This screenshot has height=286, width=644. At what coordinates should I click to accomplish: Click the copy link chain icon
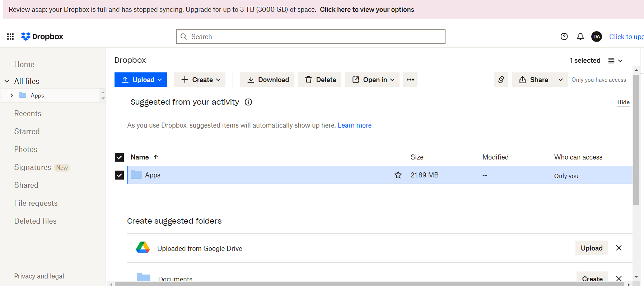(501, 80)
